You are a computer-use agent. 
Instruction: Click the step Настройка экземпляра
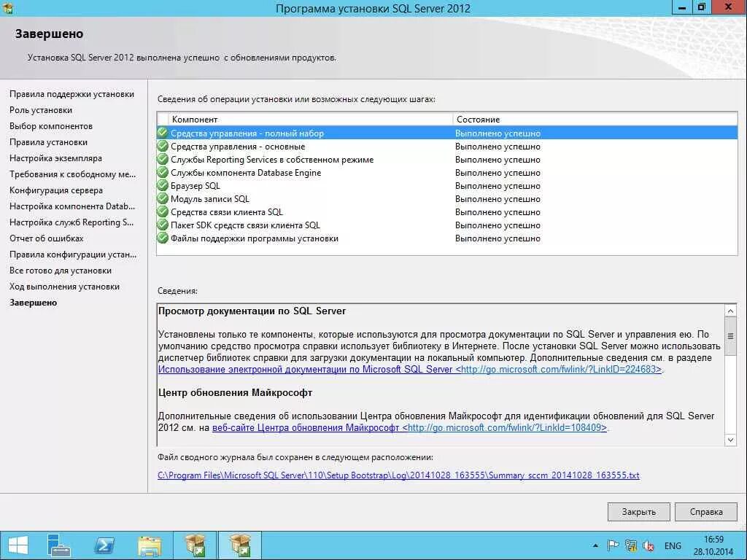point(55,158)
